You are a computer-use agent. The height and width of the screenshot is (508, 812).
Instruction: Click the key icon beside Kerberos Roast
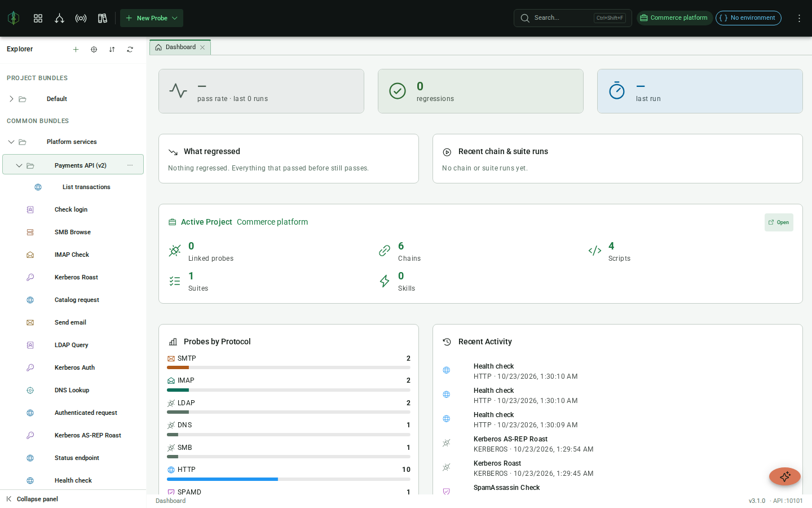pos(30,277)
